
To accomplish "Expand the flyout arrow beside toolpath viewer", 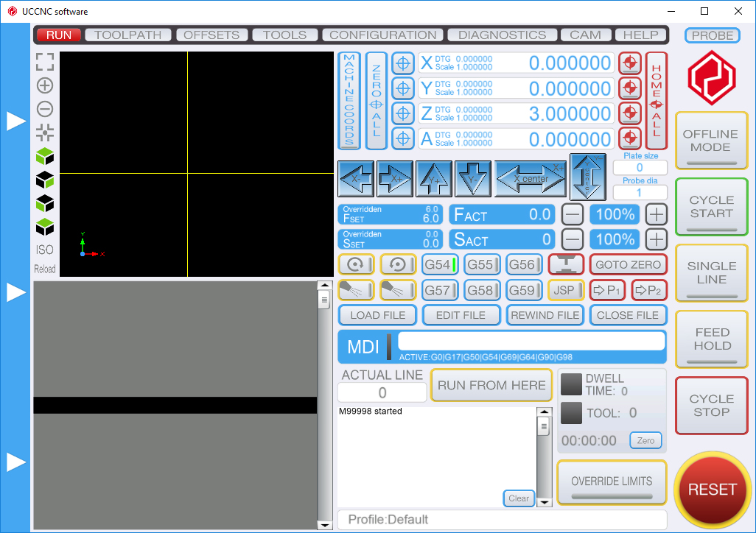I will [x=16, y=121].
